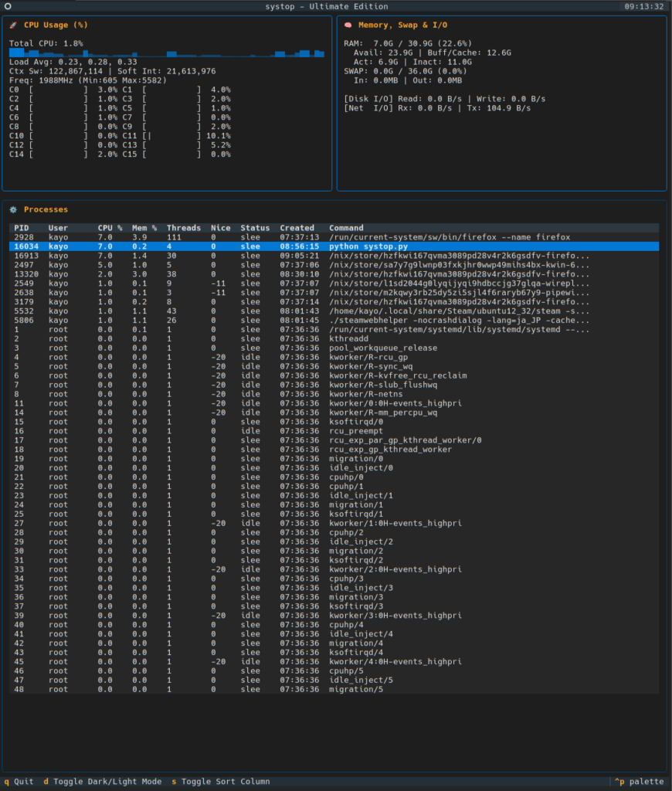Toggle Sort Column in the footer
The height and width of the screenshot is (791, 672).
221,782
